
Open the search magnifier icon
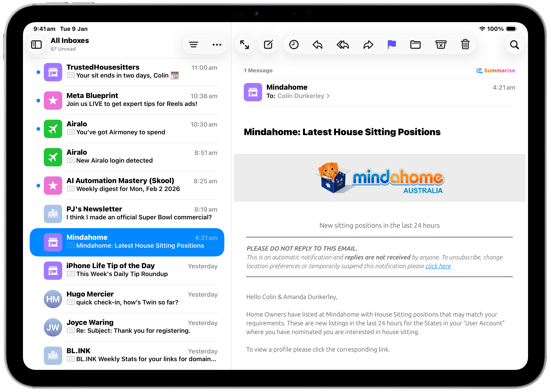pos(514,45)
